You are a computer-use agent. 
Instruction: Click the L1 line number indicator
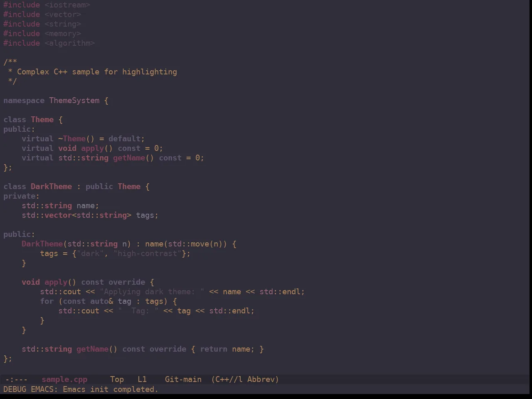(x=142, y=379)
